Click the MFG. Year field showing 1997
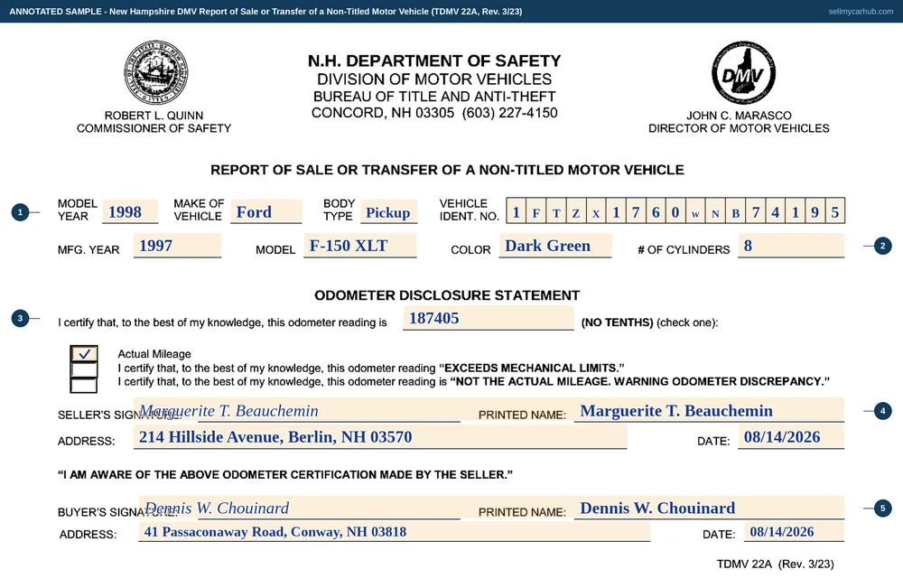Image resolution: width=903 pixels, height=588 pixels. click(x=177, y=246)
